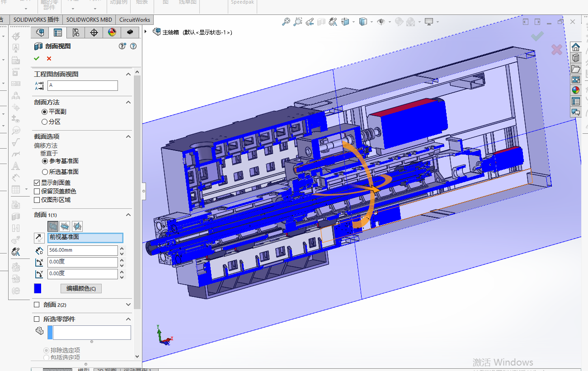This screenshot has height=371, width=588.
Task: Open Custom Properties task pane icon
Action: coord(576,101)
